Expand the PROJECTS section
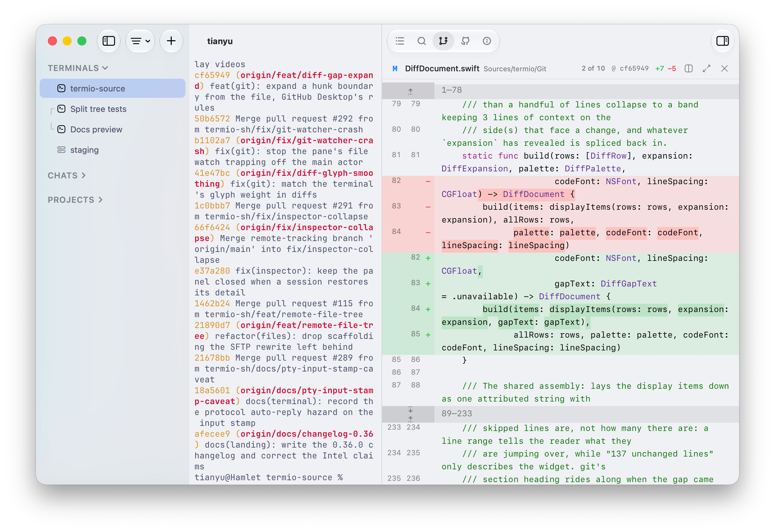The image size is (775, 532). (75, 200)
